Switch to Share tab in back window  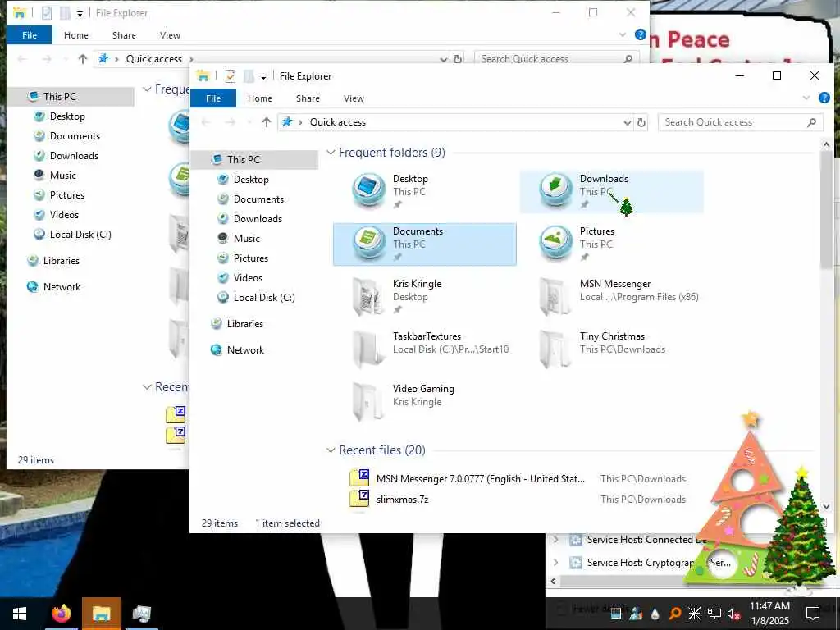coord(125,34)
